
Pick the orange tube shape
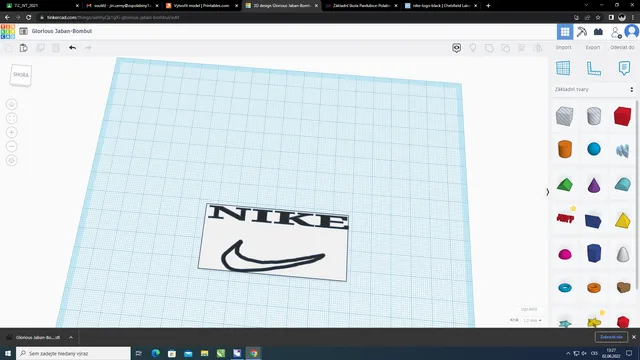click(594, 288)
